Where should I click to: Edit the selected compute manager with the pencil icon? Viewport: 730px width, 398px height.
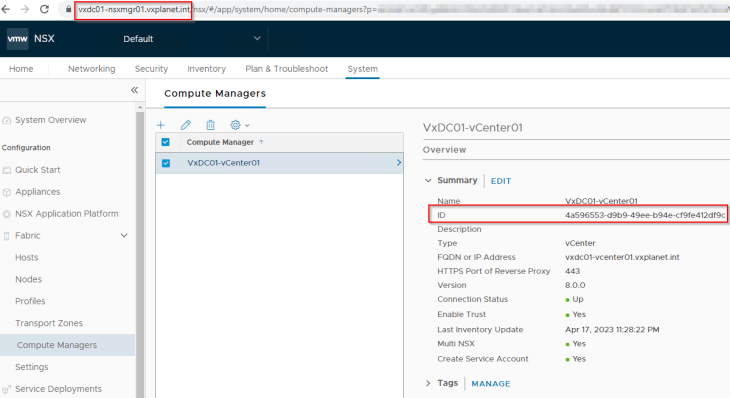click(x=186, y=125)
